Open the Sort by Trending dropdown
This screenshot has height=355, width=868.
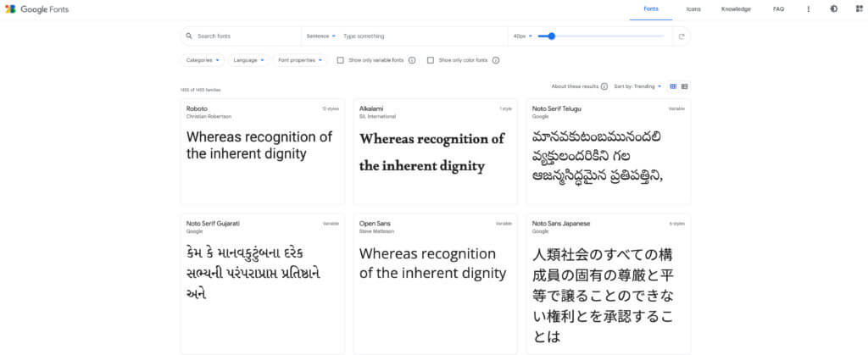637,86
